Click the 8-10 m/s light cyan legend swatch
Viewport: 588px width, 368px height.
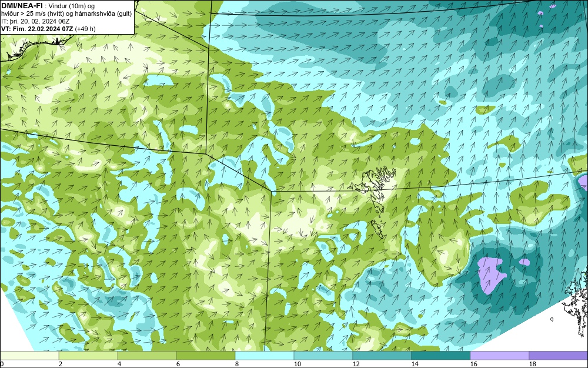pos(265,355)
